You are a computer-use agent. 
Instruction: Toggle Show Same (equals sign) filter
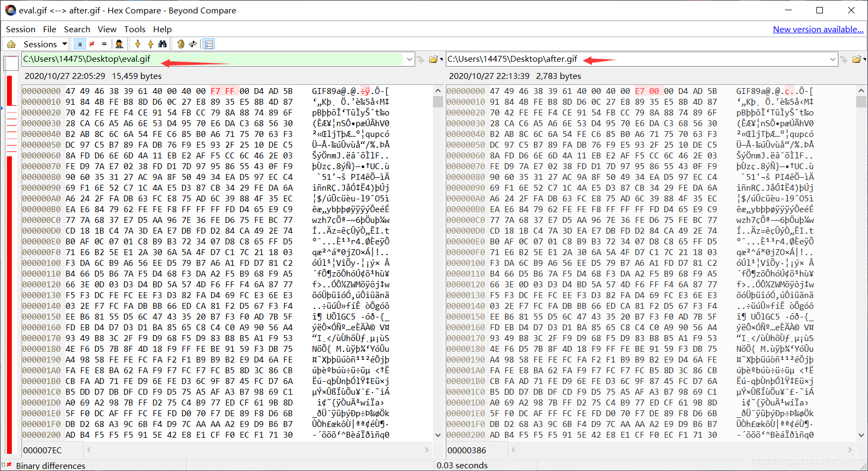(x=104, y=44)
